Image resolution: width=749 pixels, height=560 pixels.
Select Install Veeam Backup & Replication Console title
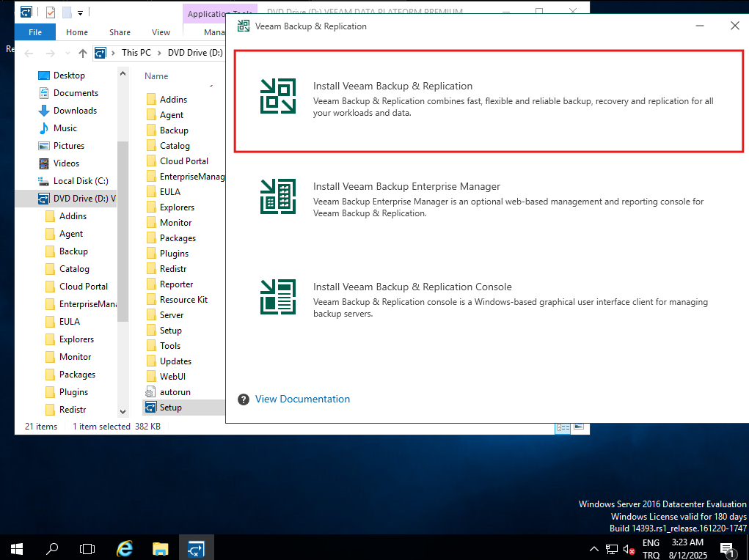tap(412, 287)
